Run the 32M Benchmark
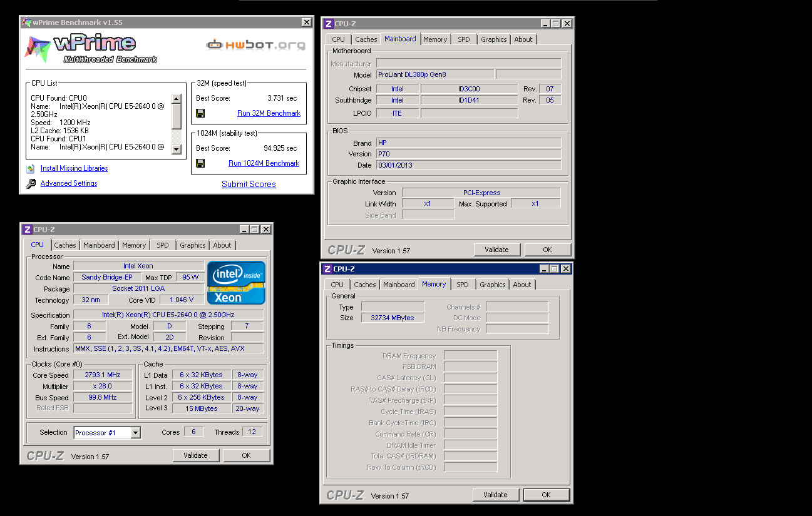 [x=269, y=113]
